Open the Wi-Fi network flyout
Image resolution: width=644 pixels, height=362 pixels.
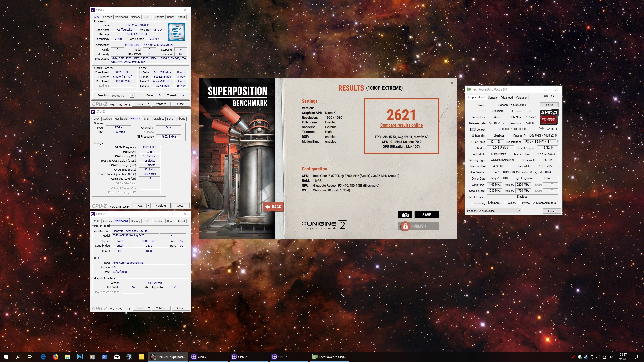(604, 357)
